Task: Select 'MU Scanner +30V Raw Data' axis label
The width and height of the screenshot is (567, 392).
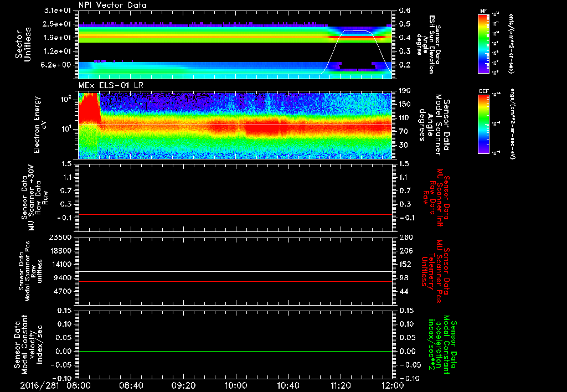Action: [35, 198]
